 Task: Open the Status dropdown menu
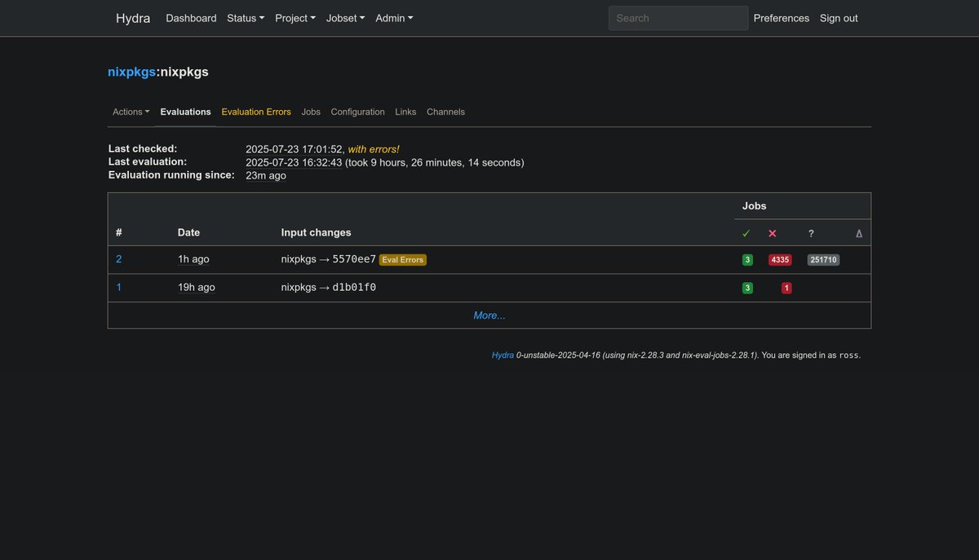[246, 18]
